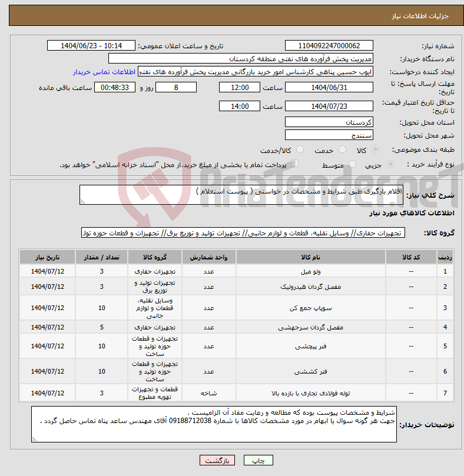Click the quantity 5 in row 4
This screenshot has width=464, height=476.
pyautogui.click(x=101, y=327)
